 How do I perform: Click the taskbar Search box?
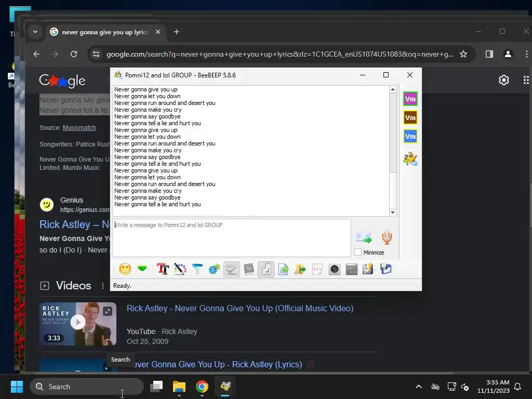tap(87, 387)
